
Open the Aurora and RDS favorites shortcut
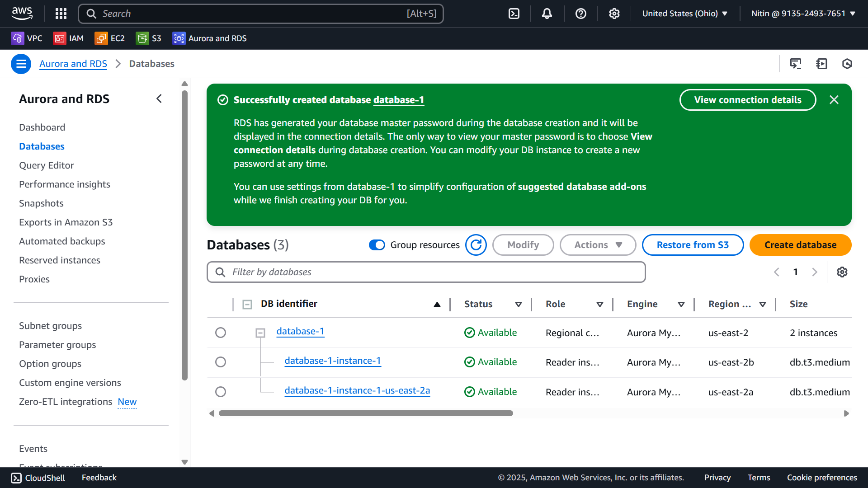click(x=210, y=38)
